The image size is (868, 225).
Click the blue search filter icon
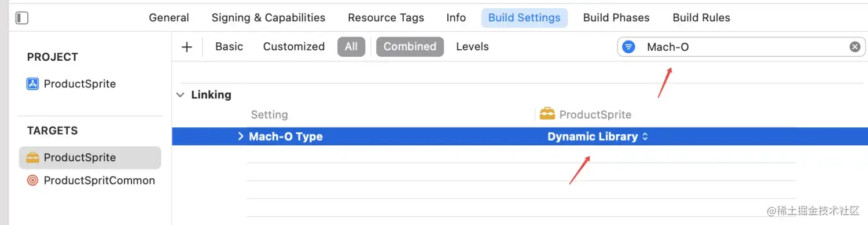point(629,47)
